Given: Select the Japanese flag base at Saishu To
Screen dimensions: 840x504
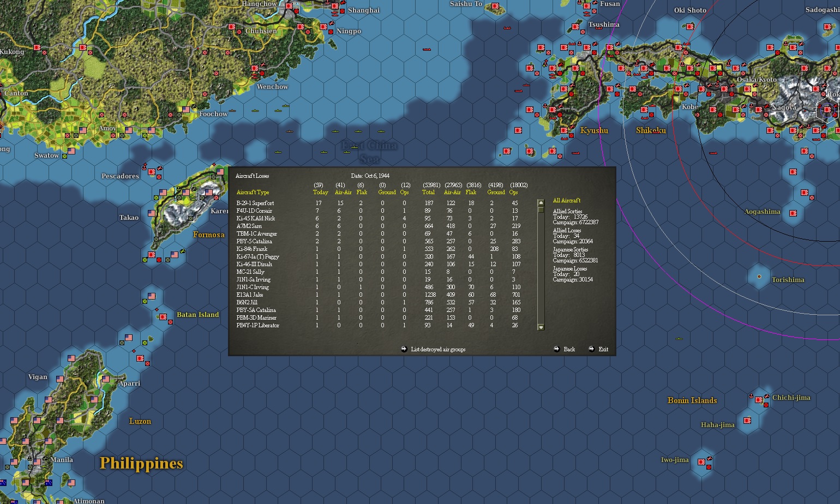Looking at the screenshot, I should pyautogui.click(x=495, y=6).
